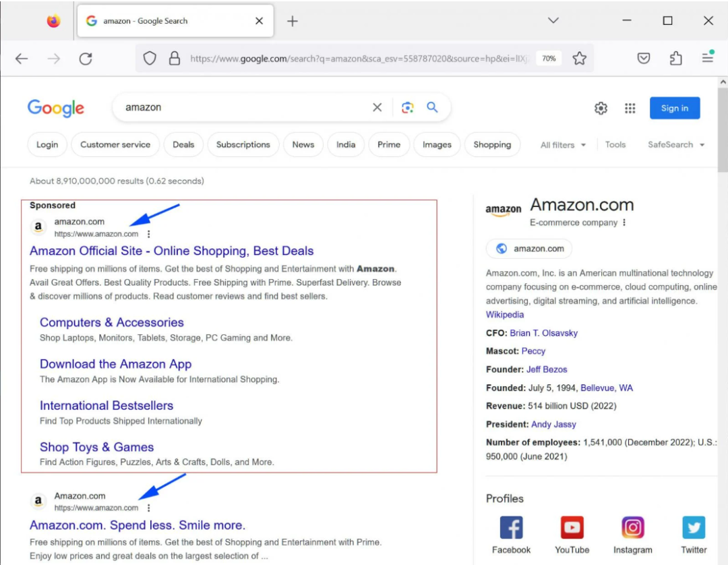The height and width of the screenshot is (565, 728).
Task: Select the India filter chip
Action: pyautogui.click(x=346, y=145)
